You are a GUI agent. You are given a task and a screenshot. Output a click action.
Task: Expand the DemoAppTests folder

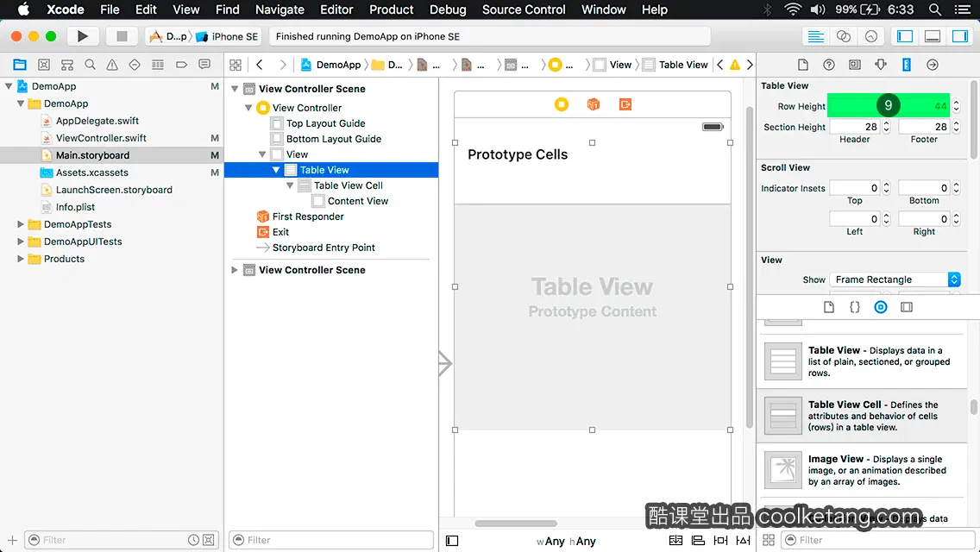[x=21, y=223]
